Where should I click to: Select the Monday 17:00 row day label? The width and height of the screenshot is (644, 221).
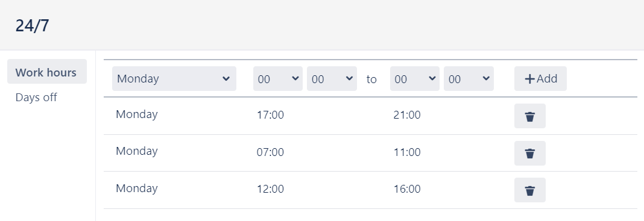[x=137, y=114]
